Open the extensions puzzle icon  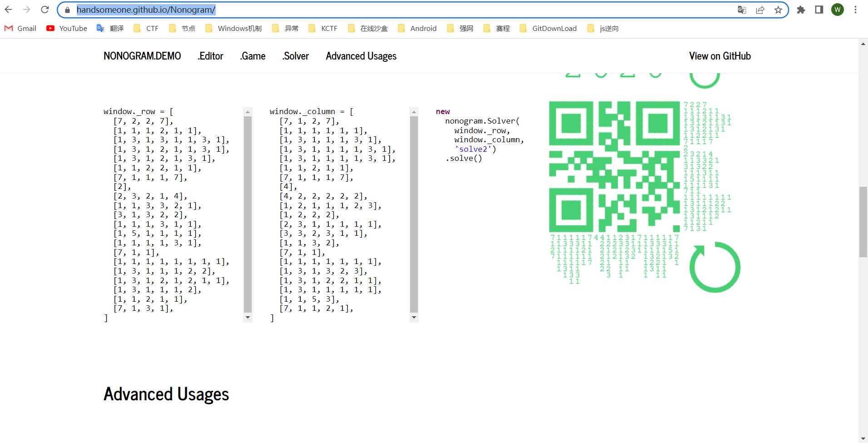[x=801, y=10]
